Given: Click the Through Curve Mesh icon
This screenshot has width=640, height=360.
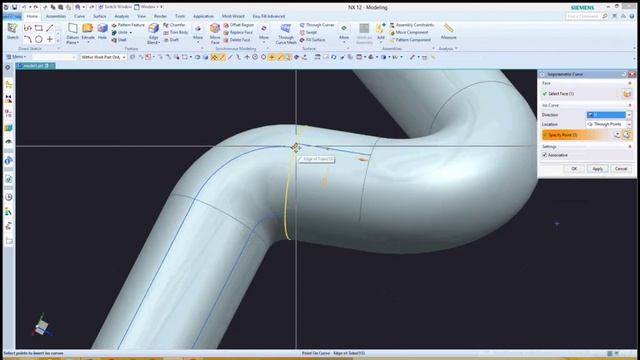Looking at the screenshot, I should click(286, 29).
